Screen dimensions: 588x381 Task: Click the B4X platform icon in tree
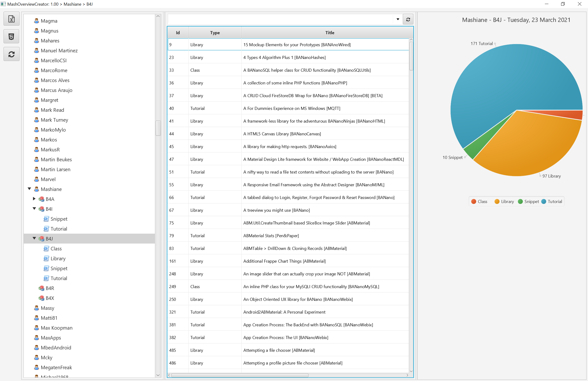tap(41, 298)
